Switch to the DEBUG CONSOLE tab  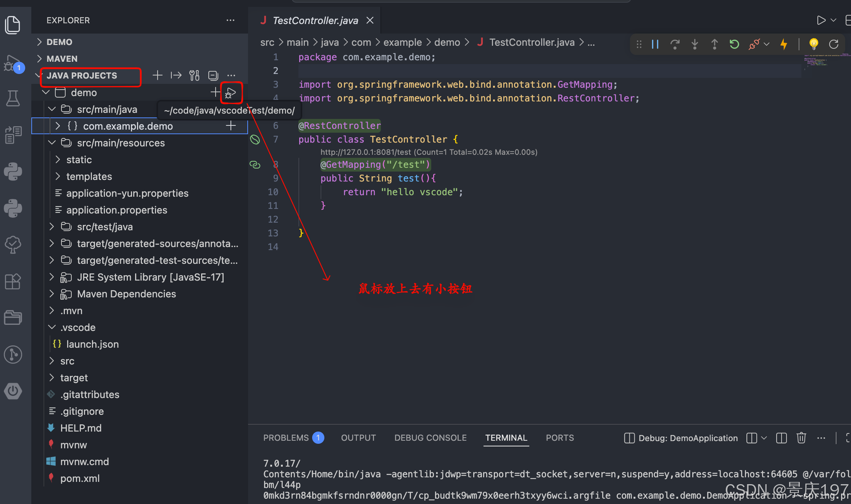point(430,438)
